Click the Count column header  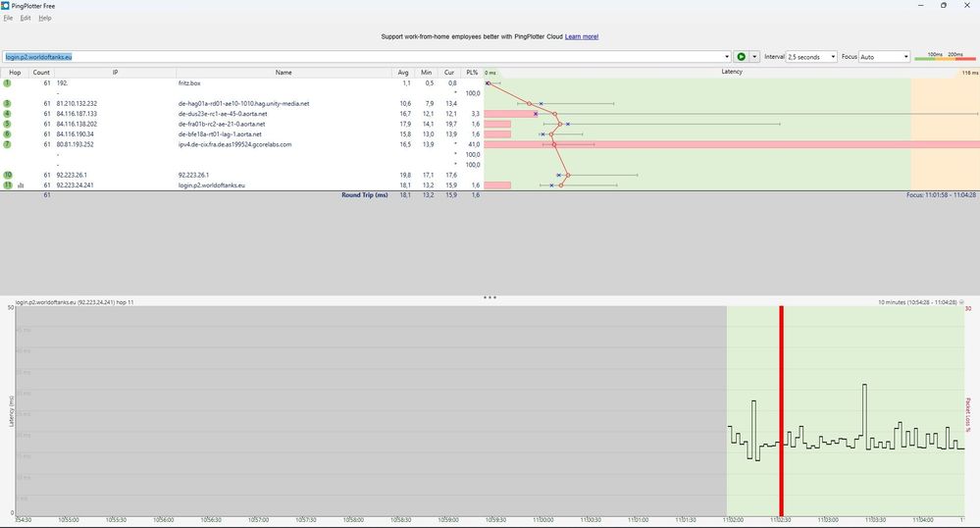pyautogui.click(x=41, y=73)
